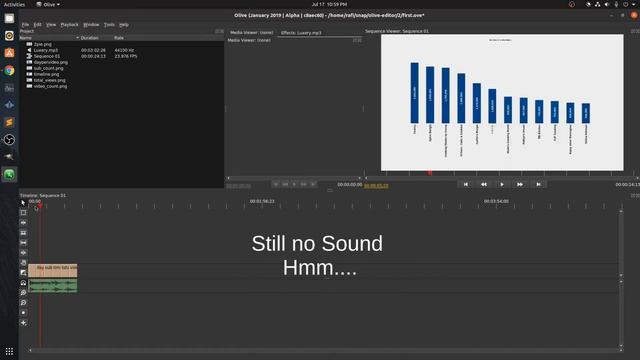The image size is (640, 360).
Task: Select the Ripple tool
Action: point(23,223)
